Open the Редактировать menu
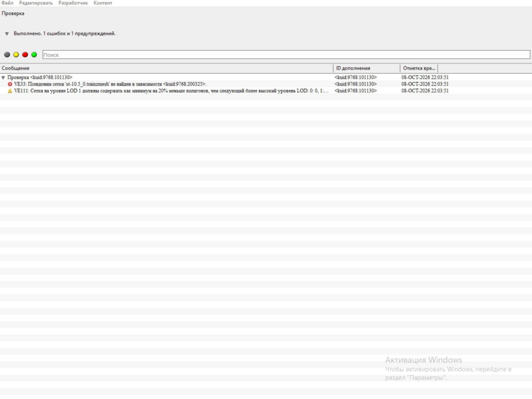The width and height of the screenshot is (532, 399). pyautogui.click(x=36, y=3)
